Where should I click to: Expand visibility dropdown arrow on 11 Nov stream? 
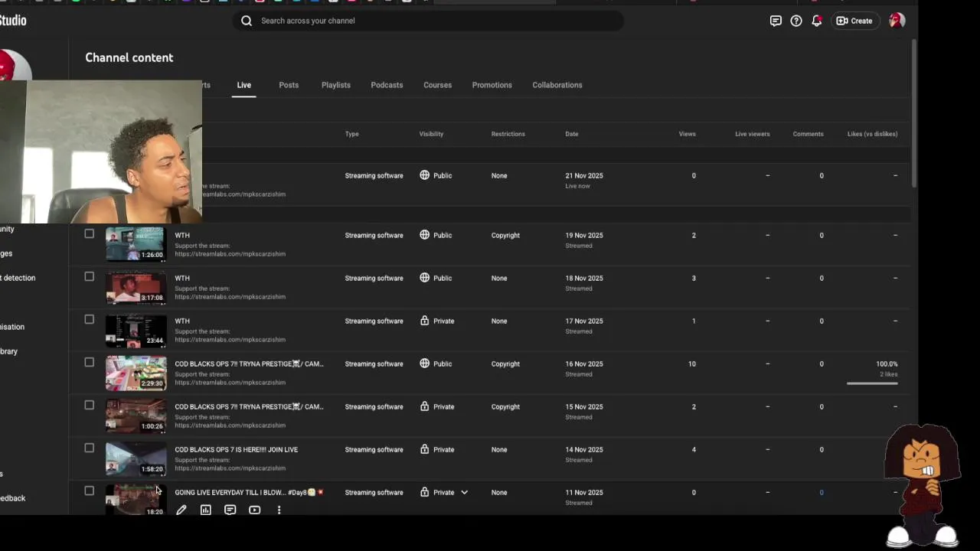[x=464, y=492]
